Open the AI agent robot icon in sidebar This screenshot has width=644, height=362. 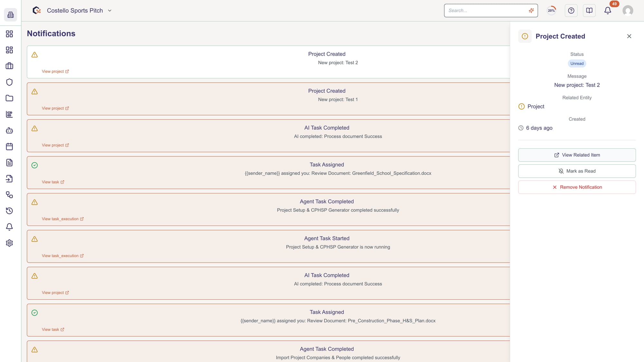9,130
